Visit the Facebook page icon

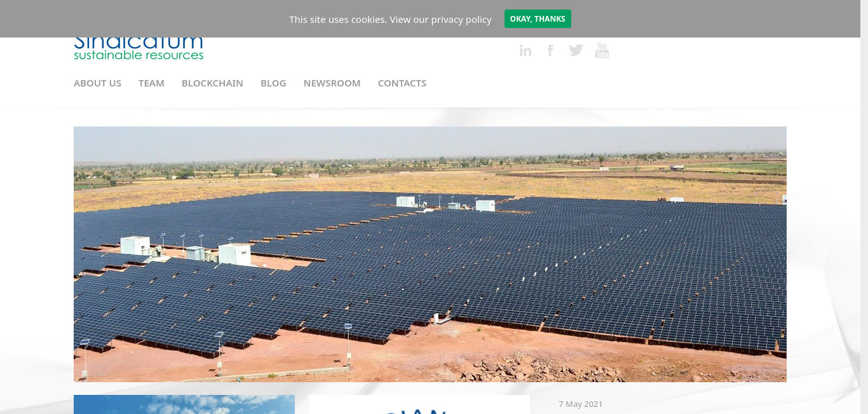coord(550,50)
